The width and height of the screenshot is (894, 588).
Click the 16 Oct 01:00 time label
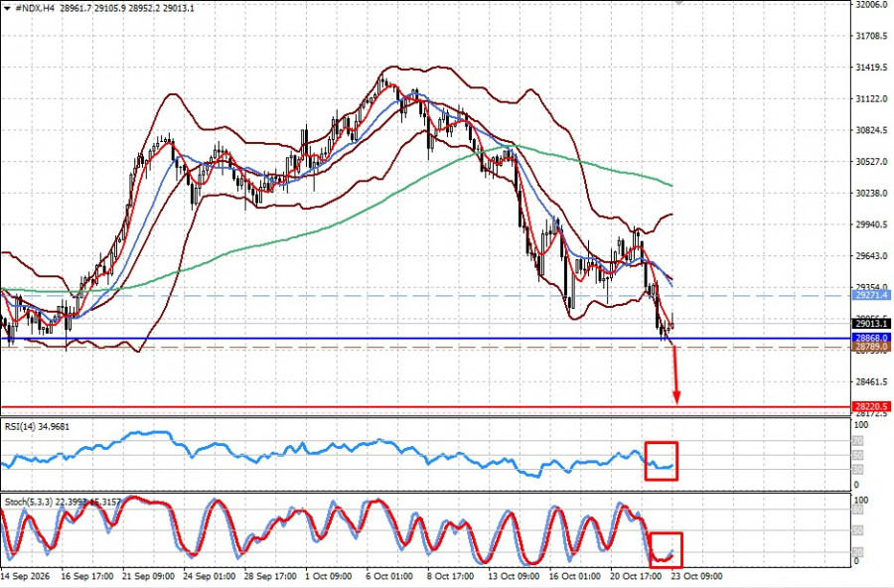pyautogui.click(x=575, y=576)
